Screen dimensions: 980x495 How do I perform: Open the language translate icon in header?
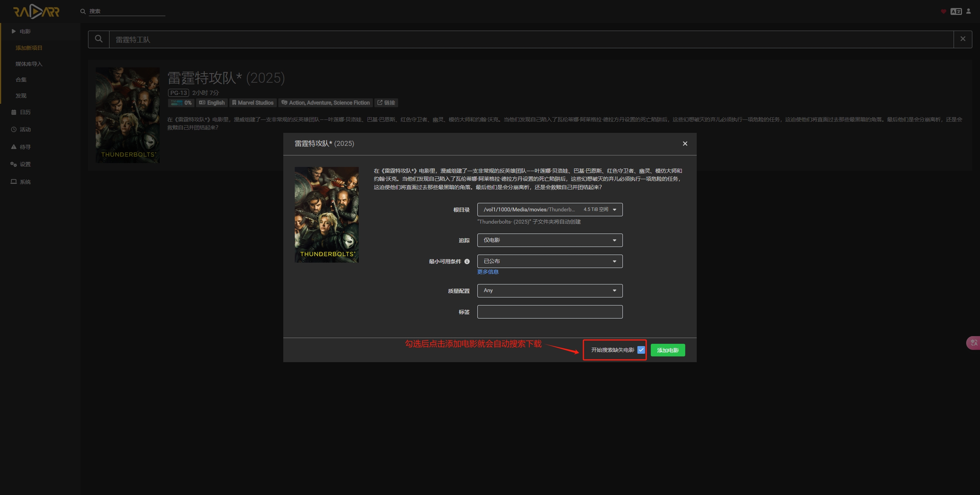point(956,11)
